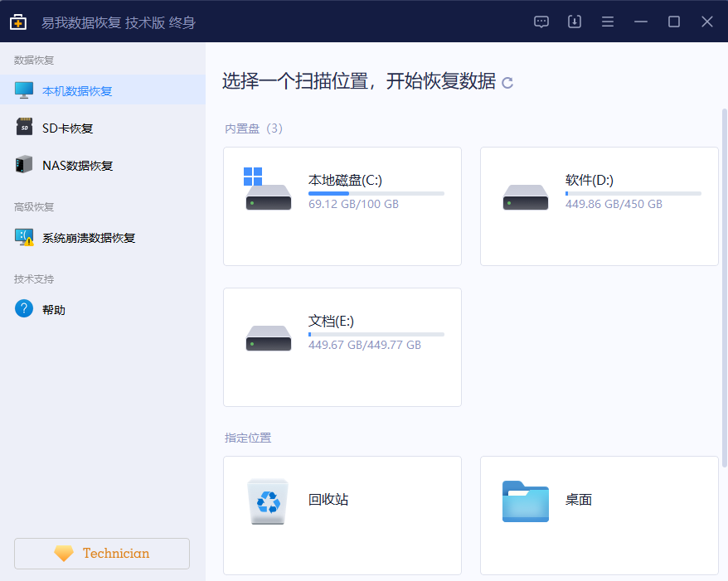Click the EaseUS app logo at top left
This screenshot has width=728, height=581.
pyautogui.click(x=18, y=22)
